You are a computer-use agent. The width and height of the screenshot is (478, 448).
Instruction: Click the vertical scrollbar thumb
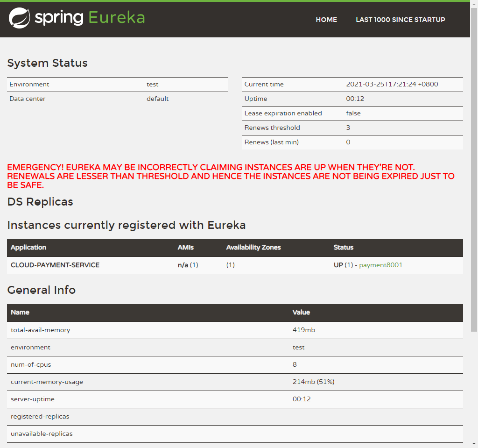pyautogui.click(x=474, y=170)
